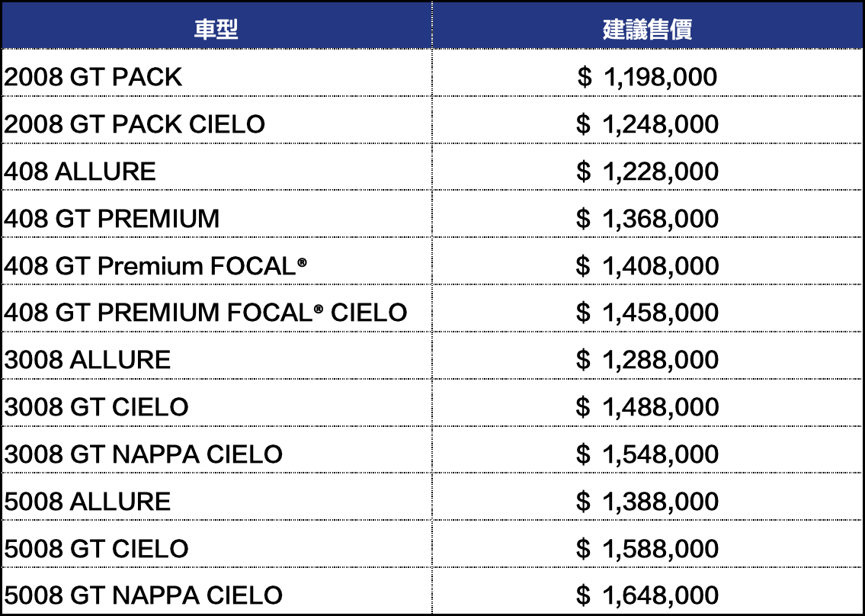This screenshot has height=616, width=865.
Task: Click the $1,388,000 price cell
Action: click(647, 502)
